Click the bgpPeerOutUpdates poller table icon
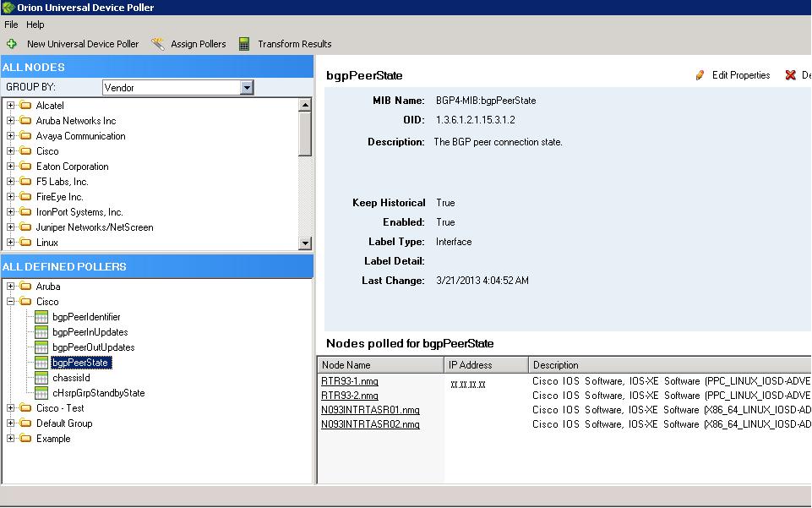This screenshot has height=508, width=812. pos(41,347)
